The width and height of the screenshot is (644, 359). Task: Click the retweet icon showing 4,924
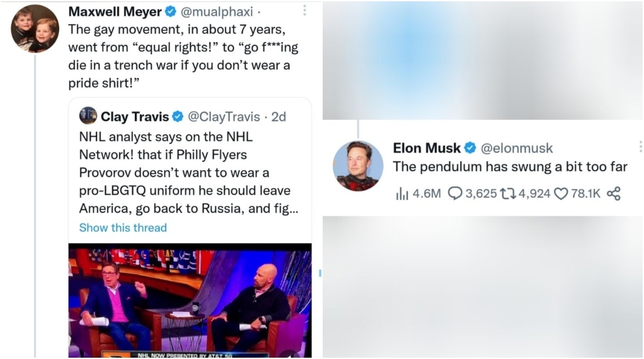point(508,194)
